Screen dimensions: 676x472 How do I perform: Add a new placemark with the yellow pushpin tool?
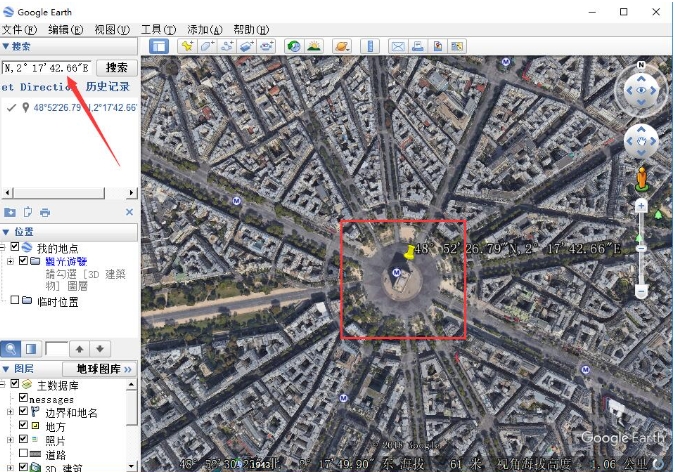(x=187, y=46)
